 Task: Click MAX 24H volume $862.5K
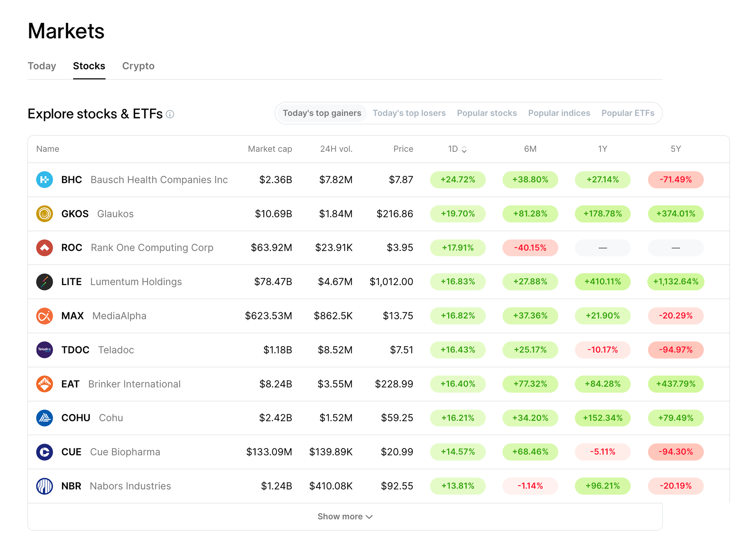click(x=333, y=316)
